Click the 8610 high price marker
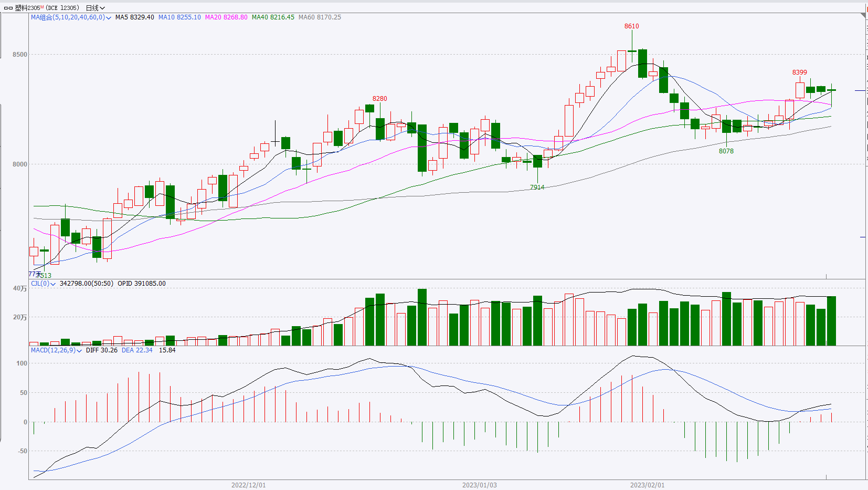This screenshot has height=490, width=868. pos(631,26)
